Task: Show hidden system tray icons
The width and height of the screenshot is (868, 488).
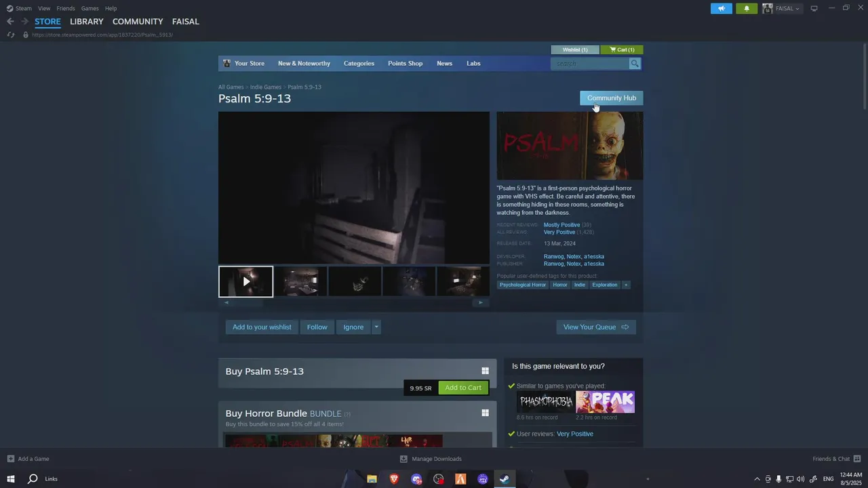Action: point(757,479)
